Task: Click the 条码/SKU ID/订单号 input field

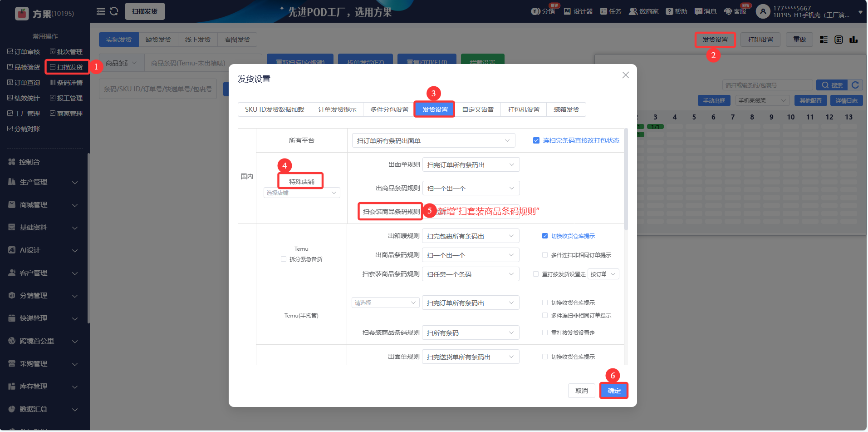Action: pos(158,89)
